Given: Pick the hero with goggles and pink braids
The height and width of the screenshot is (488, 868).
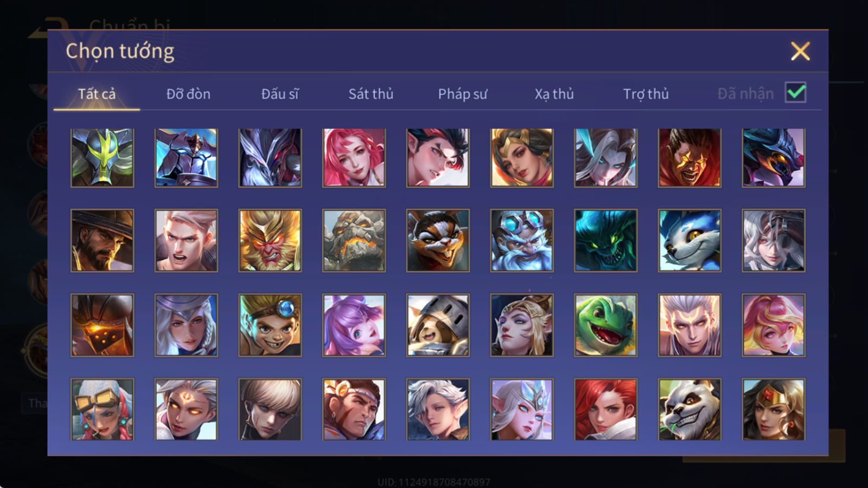Looking at the screenshot, I should click(102, 409).
